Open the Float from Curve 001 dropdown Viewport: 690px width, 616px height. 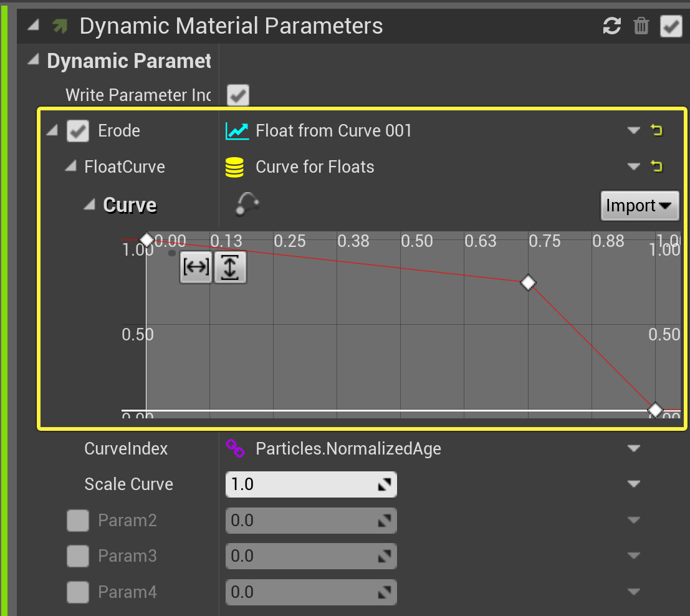[634, 130]
